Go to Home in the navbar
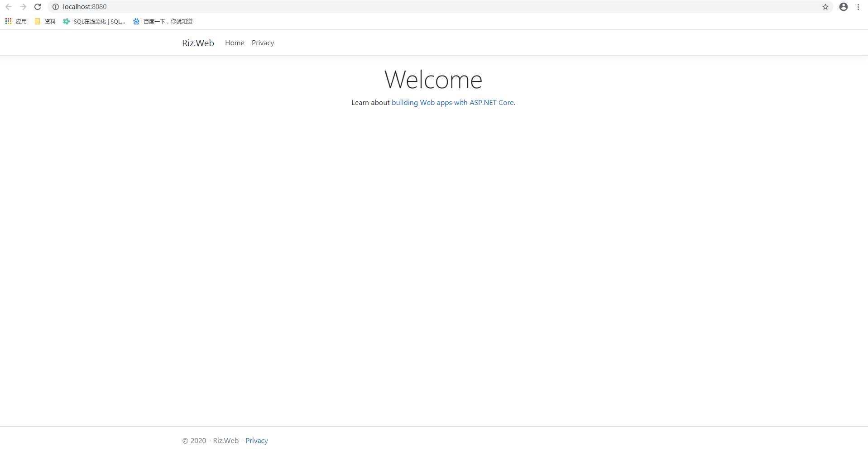The image size is (868, 453). [x=235, y=43]
